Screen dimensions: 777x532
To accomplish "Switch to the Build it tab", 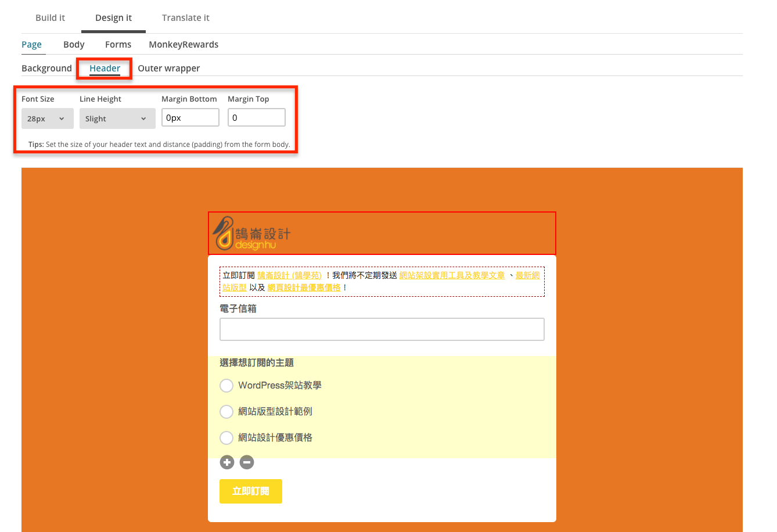I will tap(50, 18).
